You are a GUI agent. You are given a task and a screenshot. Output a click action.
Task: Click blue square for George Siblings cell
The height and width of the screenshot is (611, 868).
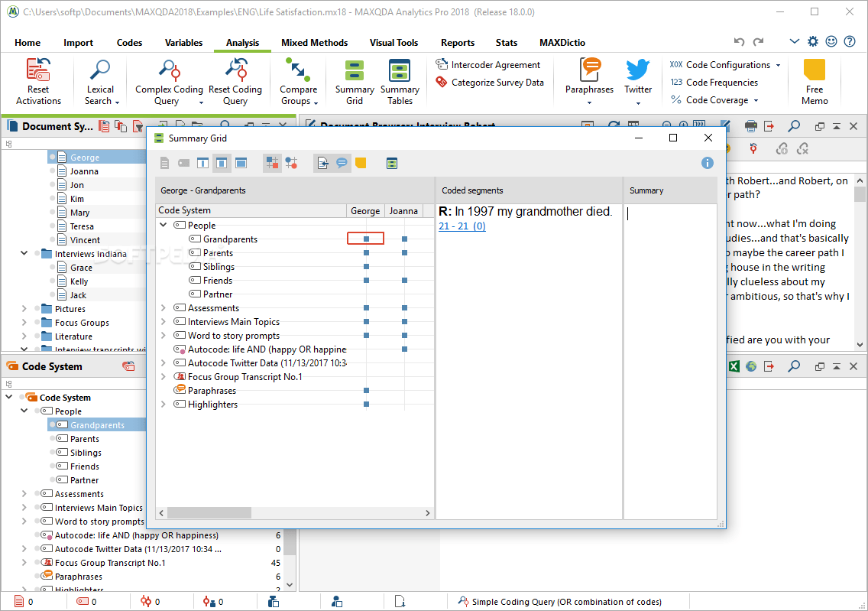[x=366, y=266]
